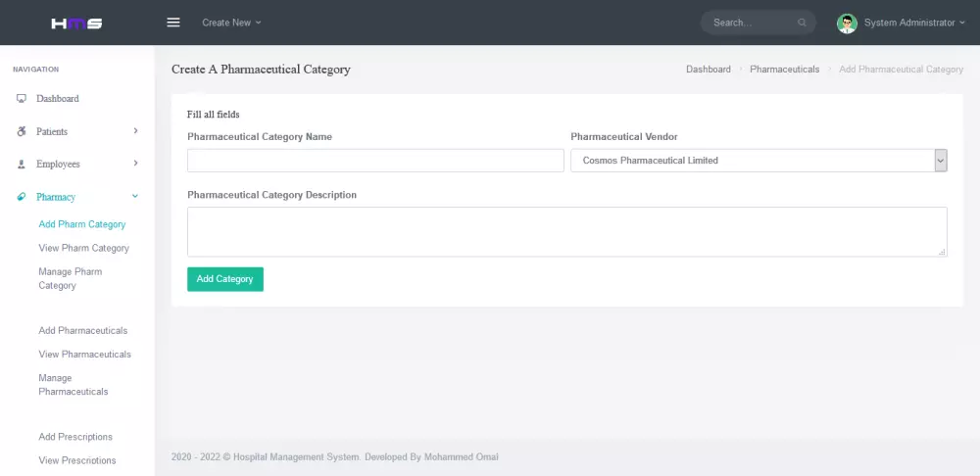Screen dimensions: 980x476
Task: Click the 'Pharmaceutical Category Name' label
Action: pos(260,137)
